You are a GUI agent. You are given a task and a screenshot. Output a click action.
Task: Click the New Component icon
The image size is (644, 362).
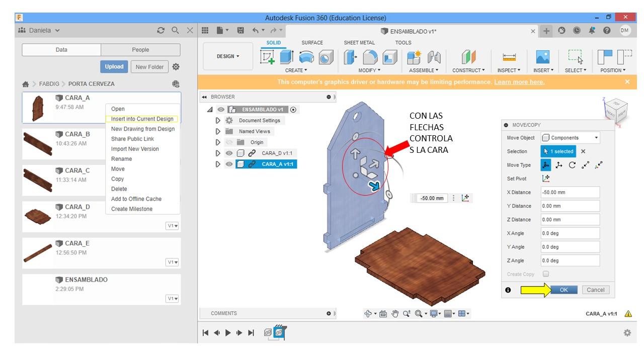point(414,57)
